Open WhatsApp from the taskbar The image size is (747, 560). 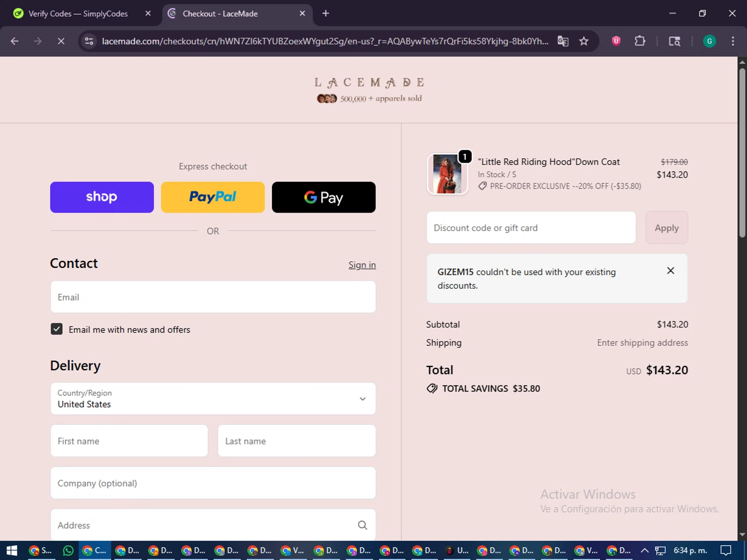pos(68,550)
